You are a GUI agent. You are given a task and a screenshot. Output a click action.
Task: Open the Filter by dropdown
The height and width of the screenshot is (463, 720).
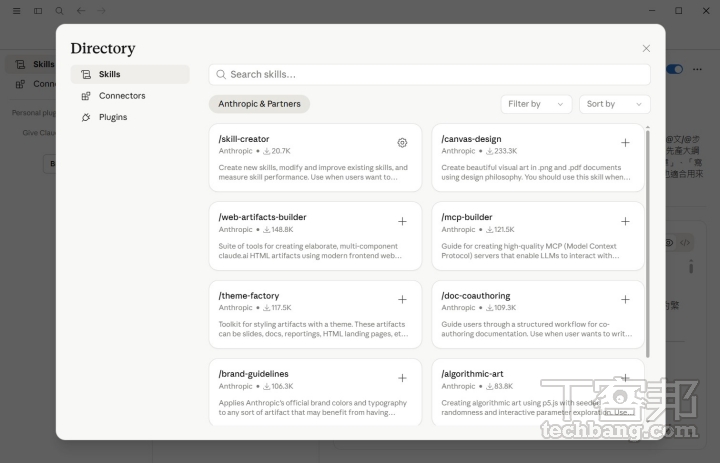click(536, 104)
